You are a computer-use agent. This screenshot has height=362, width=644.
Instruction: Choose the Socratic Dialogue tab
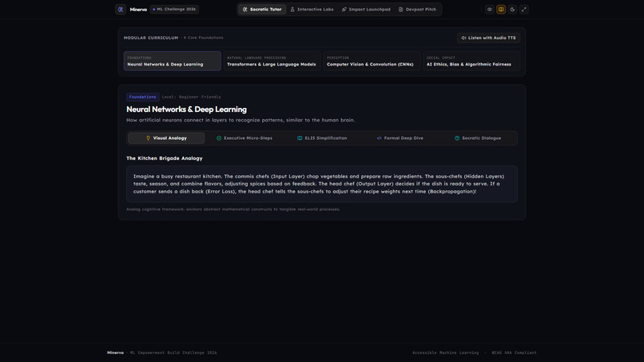(x=478, y=138)
